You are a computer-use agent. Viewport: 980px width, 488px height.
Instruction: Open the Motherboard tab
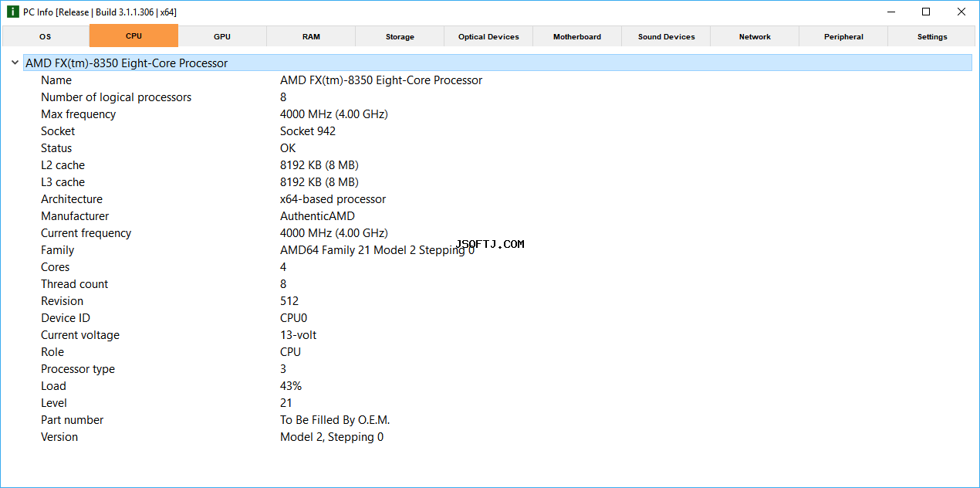(577, 36)
